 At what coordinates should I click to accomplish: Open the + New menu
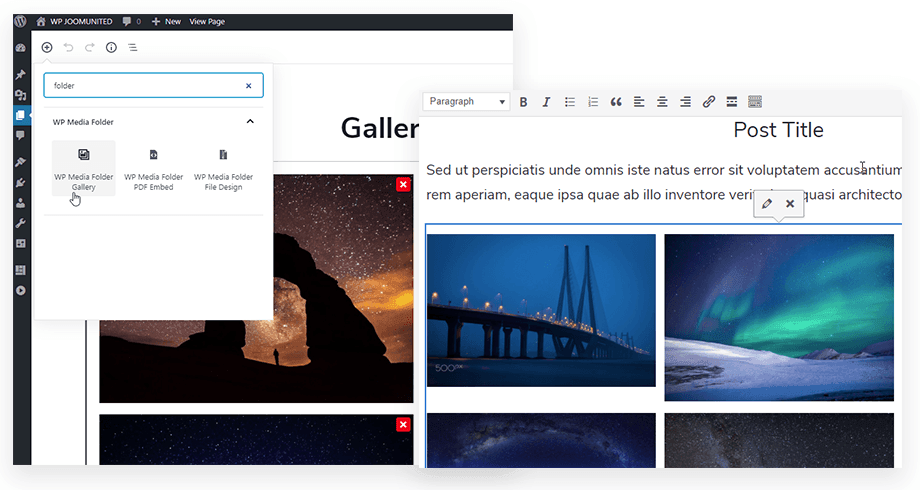pos(166,22)
